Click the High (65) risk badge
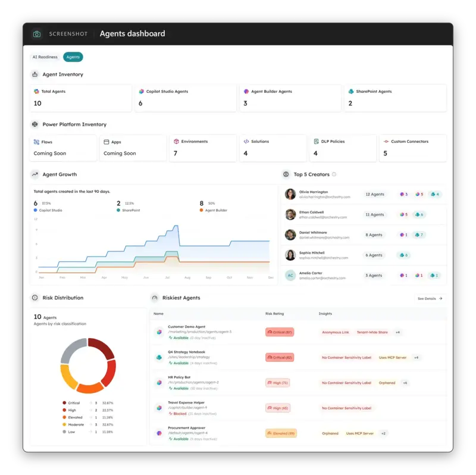The height and width of the screenshot is (475, 476). [278, 408]
